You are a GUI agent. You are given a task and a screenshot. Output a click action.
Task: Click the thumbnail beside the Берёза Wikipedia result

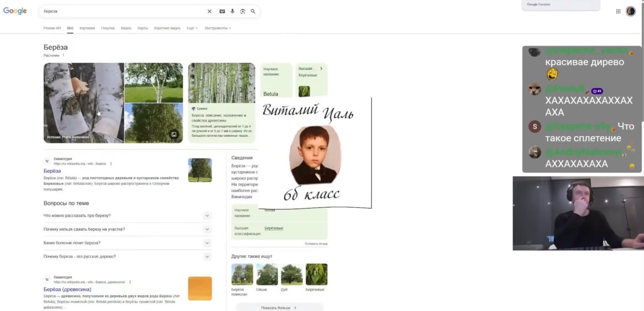pyautogui.click(x=200, y=170)
